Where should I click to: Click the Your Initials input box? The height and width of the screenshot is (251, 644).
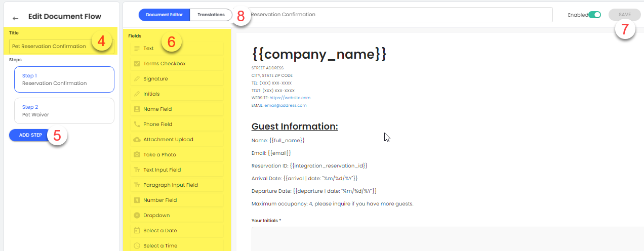pyautogui.click(x=446, y=238)
